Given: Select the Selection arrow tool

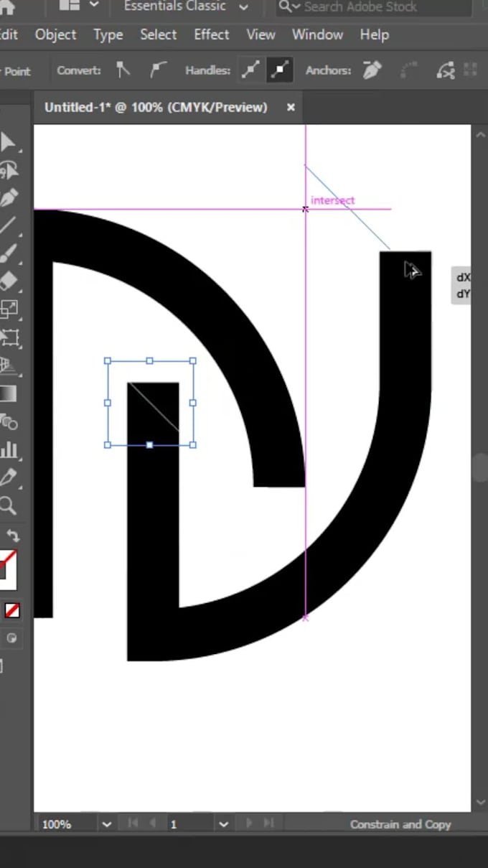Looking at the screenshot, I should tap(7, 142).
